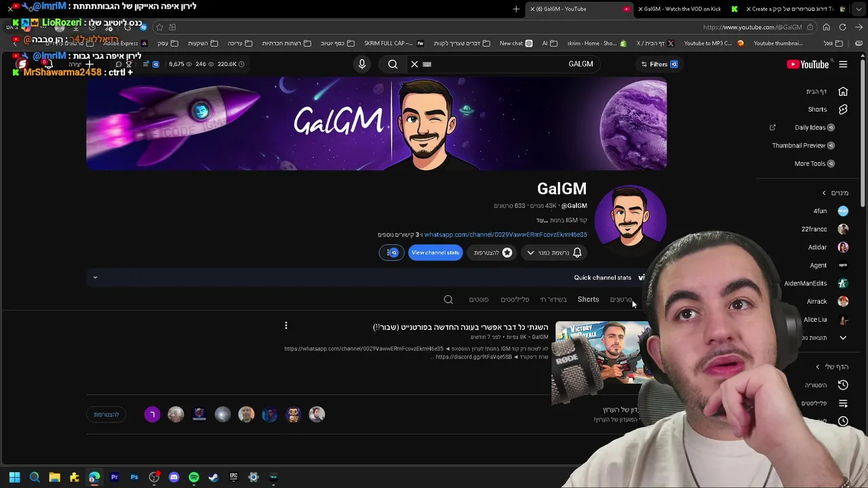
Task: Open the Playlists icon in sidebar
Action: click(843, 403)
